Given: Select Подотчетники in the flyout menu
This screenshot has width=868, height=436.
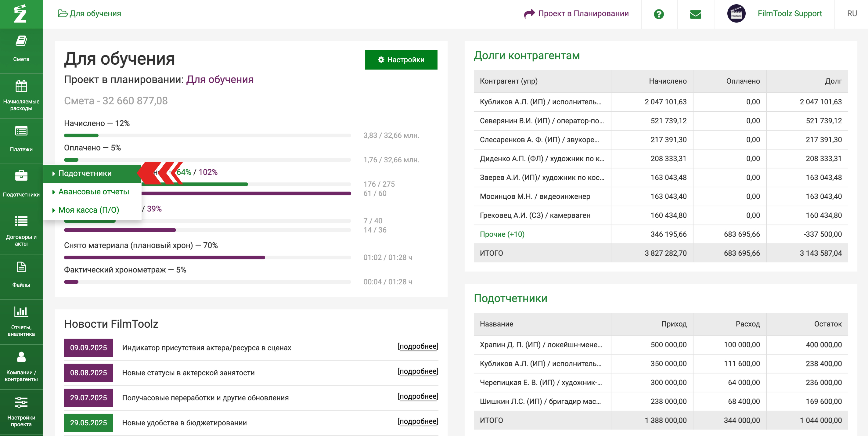Looking at the screenshot, I should [85, 174].
